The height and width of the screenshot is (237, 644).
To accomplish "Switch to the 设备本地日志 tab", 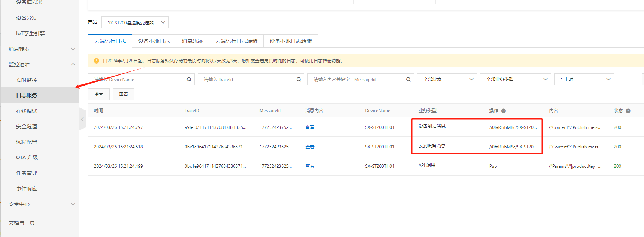I will [x=154, y=41].
